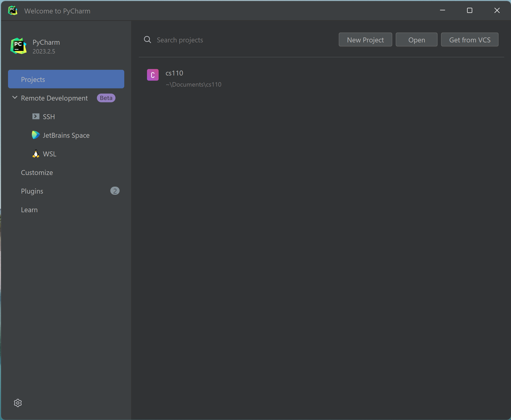Screen dimensions: 511x420
Task: Open the cs110 recent project
Action: pos(321,78)
